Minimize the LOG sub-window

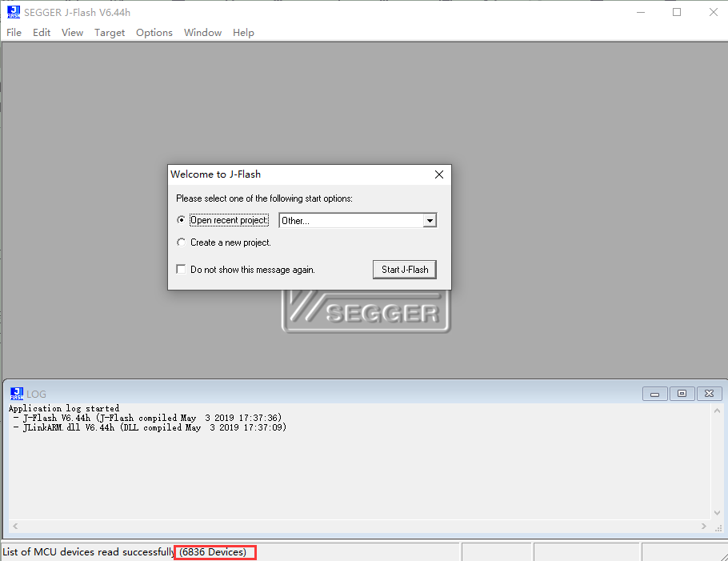point(654,394)
